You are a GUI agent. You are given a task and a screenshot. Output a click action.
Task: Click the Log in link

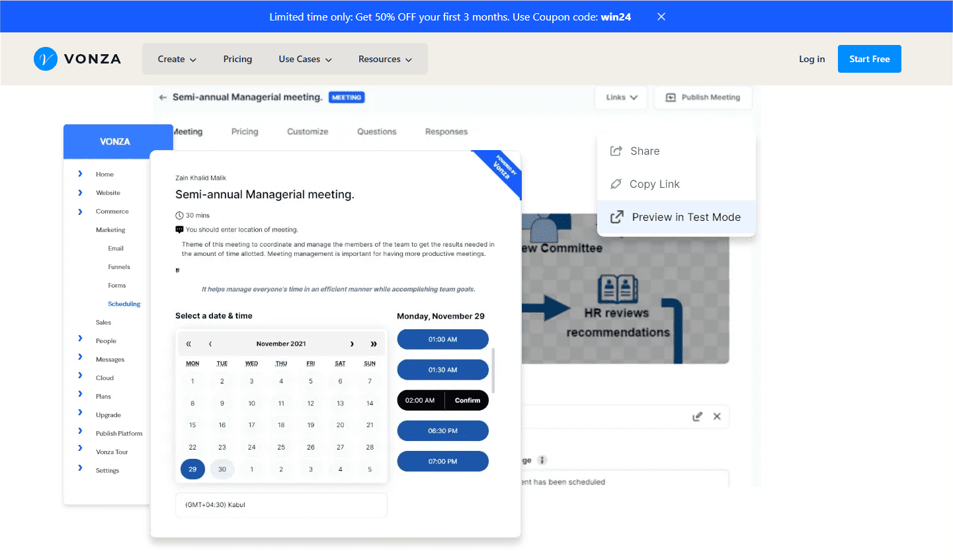click(x=811, y=59)
